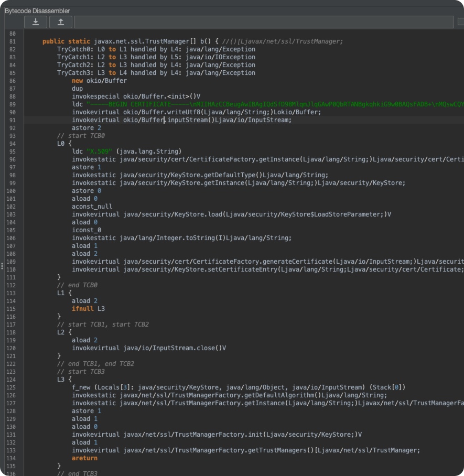Image resolution: width=464 pixels, height=476 pixels.
Task: Click the TryCatch0 handler line
Action: tap(156, 49)
